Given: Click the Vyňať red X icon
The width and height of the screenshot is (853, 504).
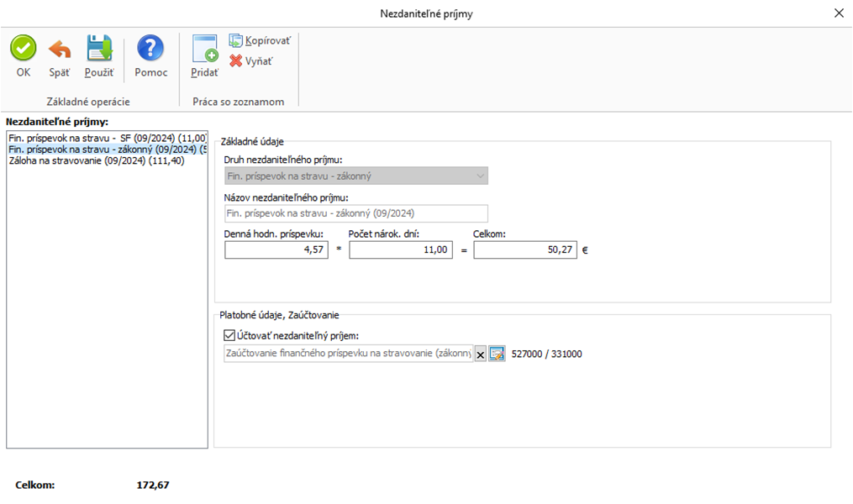Looking at the screenshot, I should pyautogui.click(x=236, y=60).
